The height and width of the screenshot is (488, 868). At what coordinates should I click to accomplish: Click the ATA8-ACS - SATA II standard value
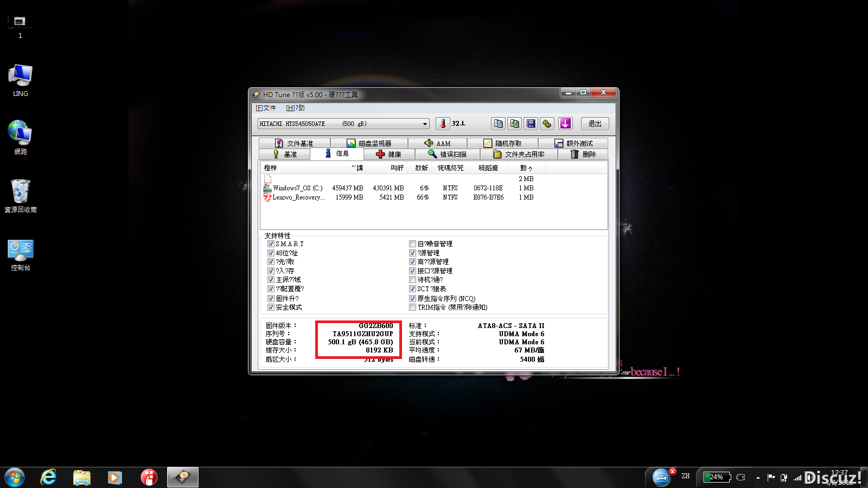(510, 326)
